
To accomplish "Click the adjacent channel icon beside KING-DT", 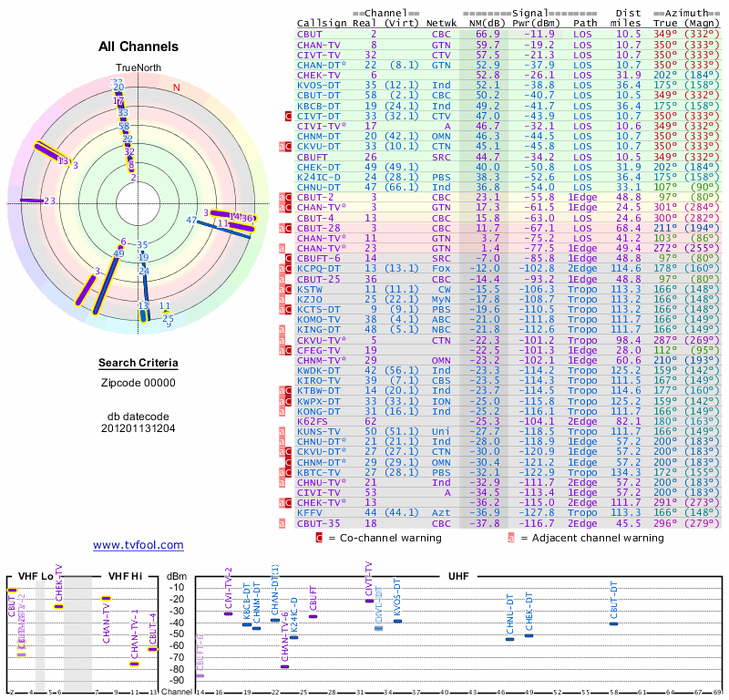I will [282, 330].
